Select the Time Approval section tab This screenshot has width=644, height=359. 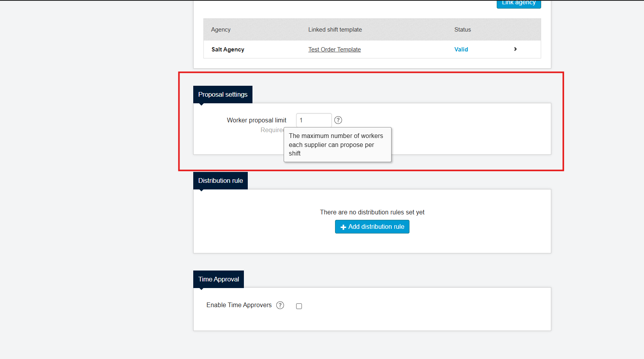coord(219,279)
